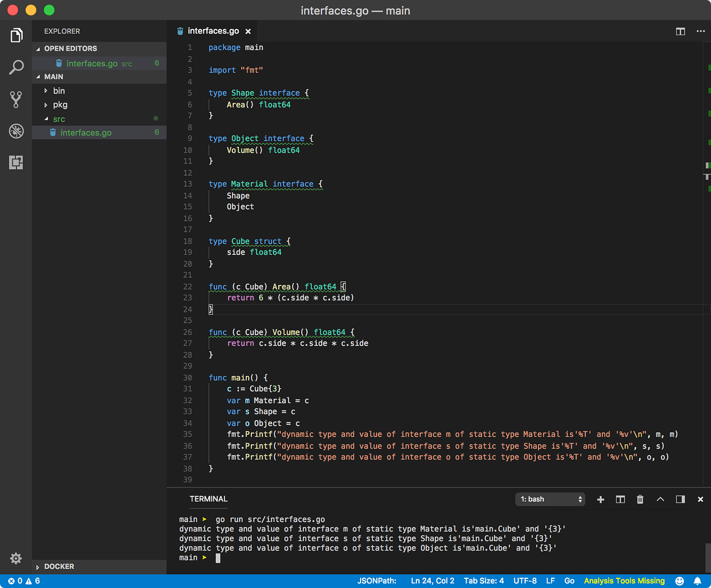
Task: Open Settings via the gear icon
Action: click(16, 559)
